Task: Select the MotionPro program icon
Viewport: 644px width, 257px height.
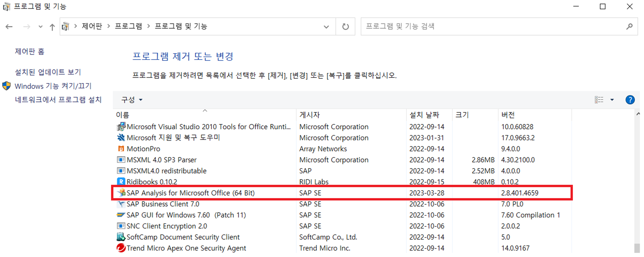Action: point(121,149)
